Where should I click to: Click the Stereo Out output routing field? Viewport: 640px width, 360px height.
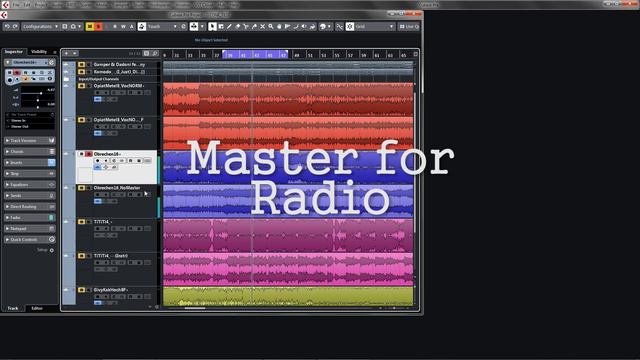(29, 127)
